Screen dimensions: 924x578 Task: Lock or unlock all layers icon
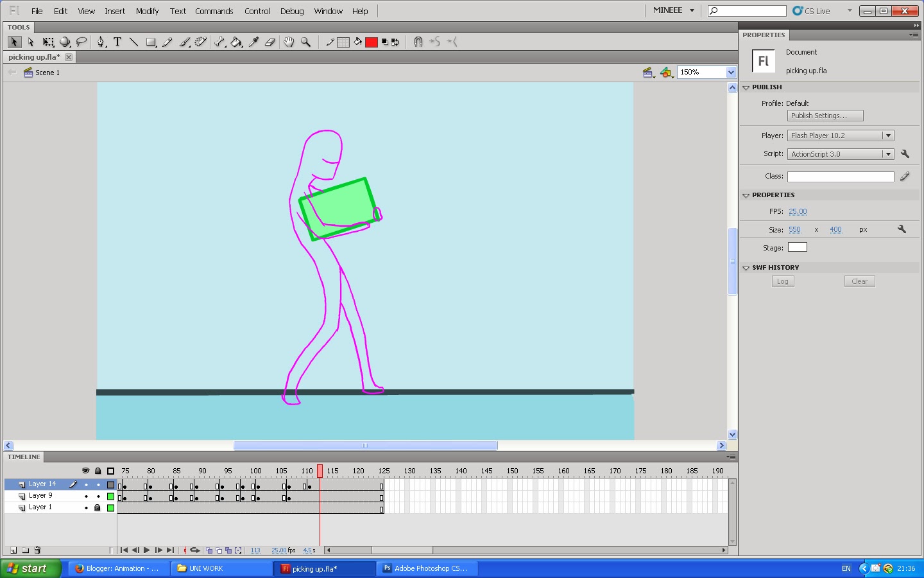coord(98,471)
